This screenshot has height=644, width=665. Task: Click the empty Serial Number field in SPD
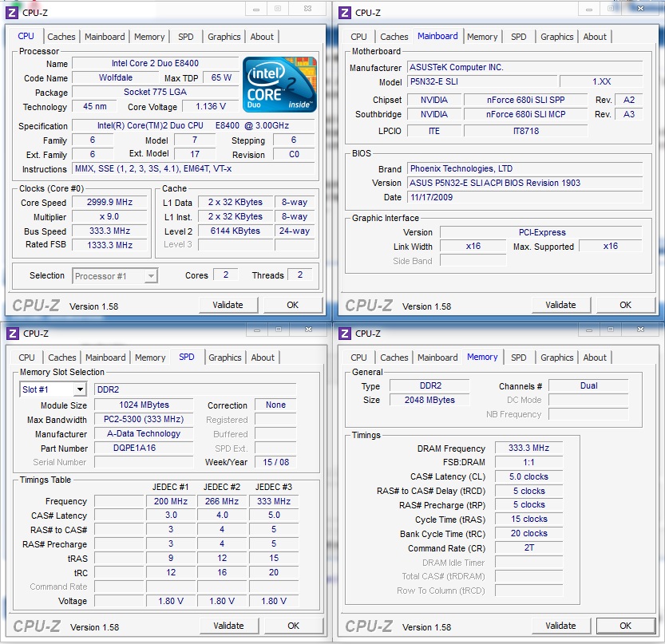(x=143, y=462)
